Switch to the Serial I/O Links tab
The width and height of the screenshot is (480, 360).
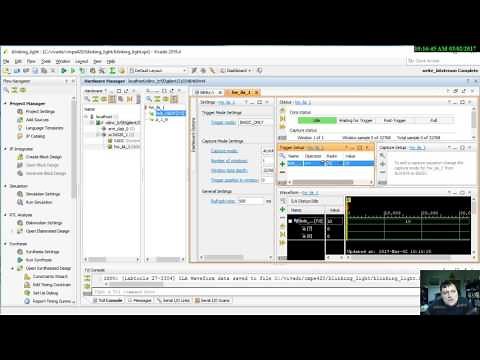[x=173, y=300]
